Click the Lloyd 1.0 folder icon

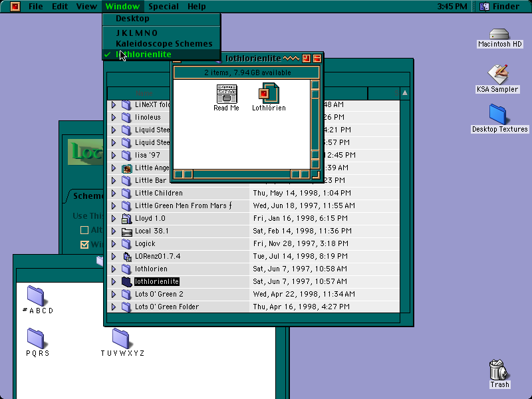[x=126, y=219]
